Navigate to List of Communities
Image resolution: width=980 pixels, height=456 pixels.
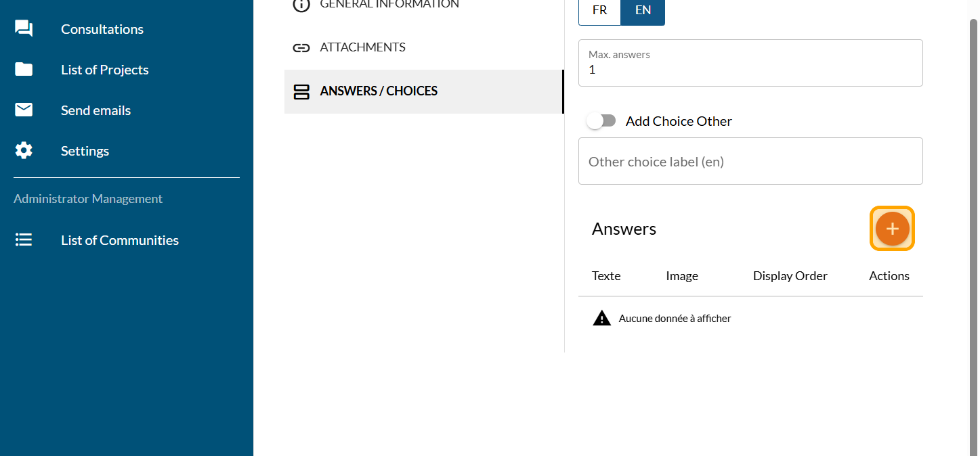coord(120,240)
